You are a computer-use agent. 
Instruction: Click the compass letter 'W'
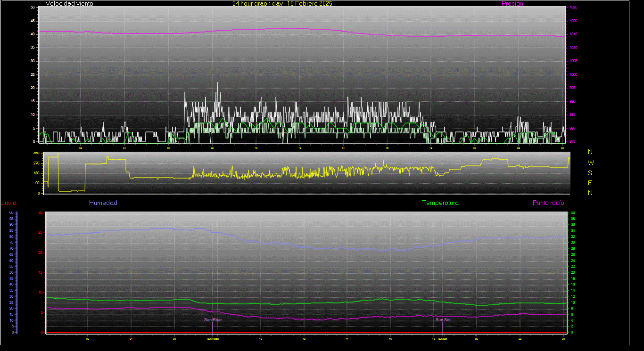[x=591, y=163]
